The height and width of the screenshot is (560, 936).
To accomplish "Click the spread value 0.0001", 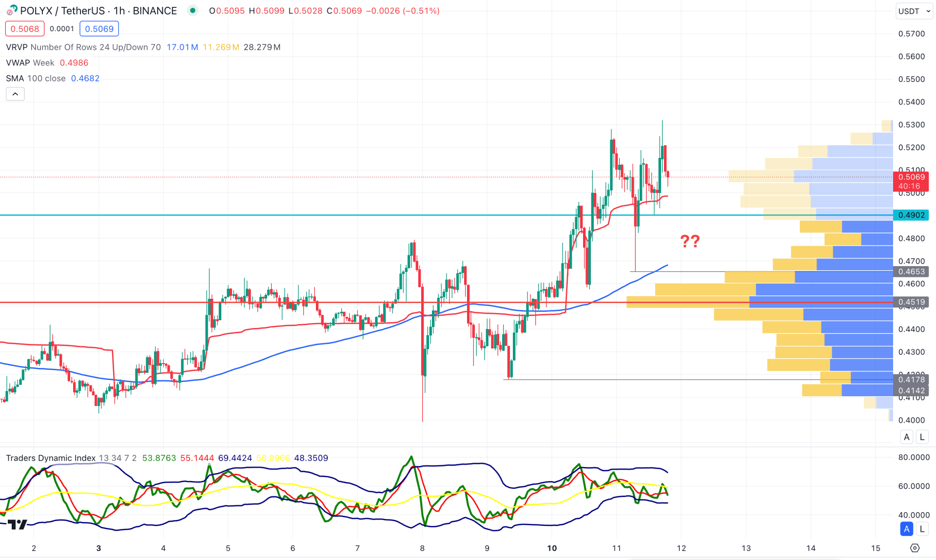I will pos(62,29).
